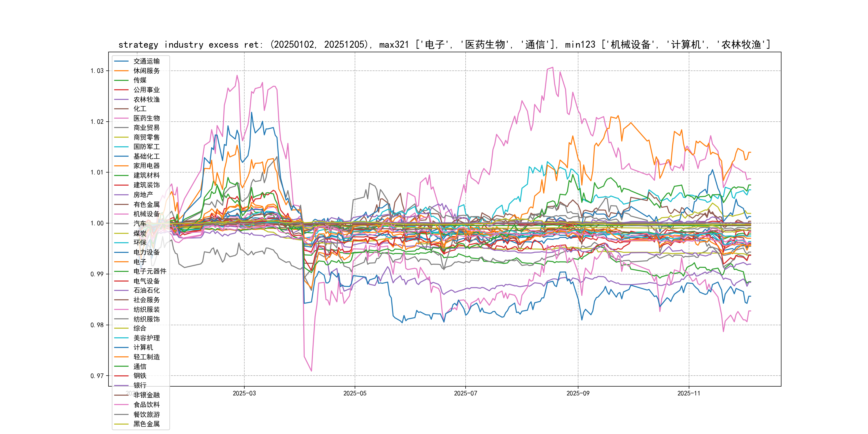Image resolution: width=868 pixels, height=434 pixels.
Task: Click the 钢铁 red line swatch
Action: coord(121,376)
